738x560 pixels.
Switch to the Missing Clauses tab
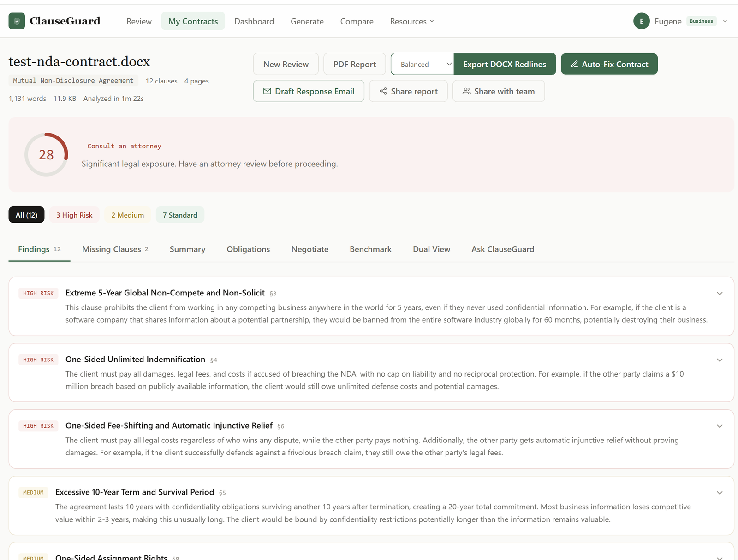coord(115,249)
